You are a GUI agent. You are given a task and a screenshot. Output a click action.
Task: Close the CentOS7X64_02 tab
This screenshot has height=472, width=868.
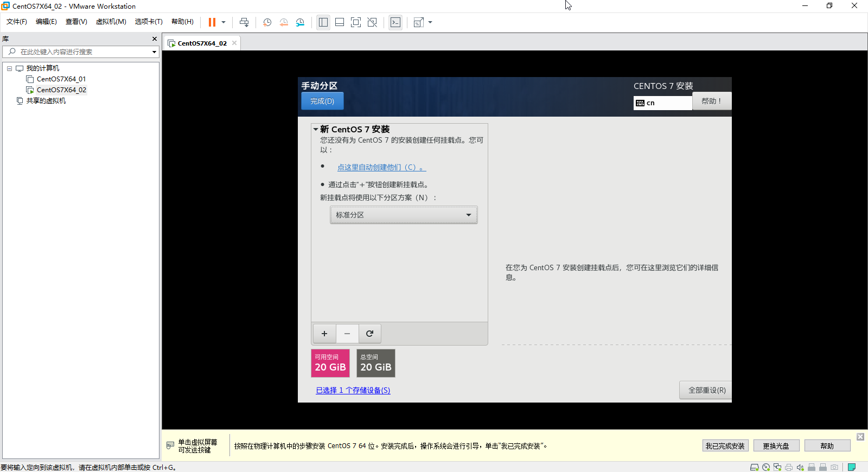(x=234, y=43)
